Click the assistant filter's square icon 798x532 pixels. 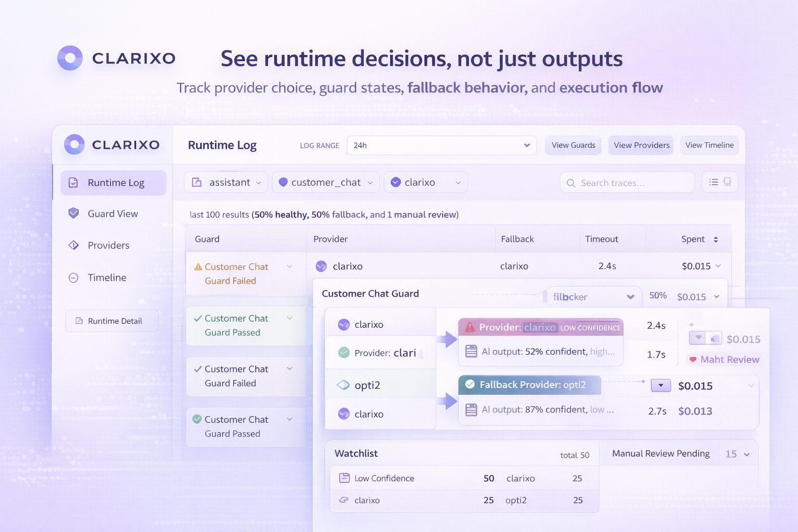[197, 182]
